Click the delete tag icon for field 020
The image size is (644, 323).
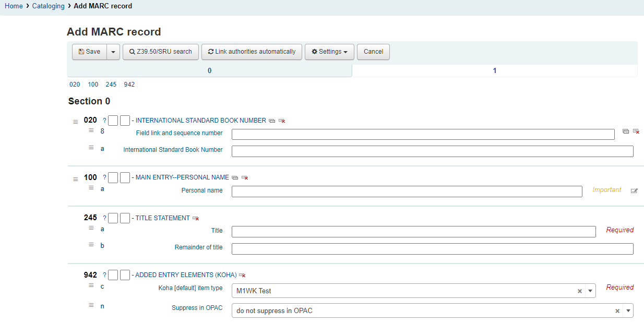282,121
